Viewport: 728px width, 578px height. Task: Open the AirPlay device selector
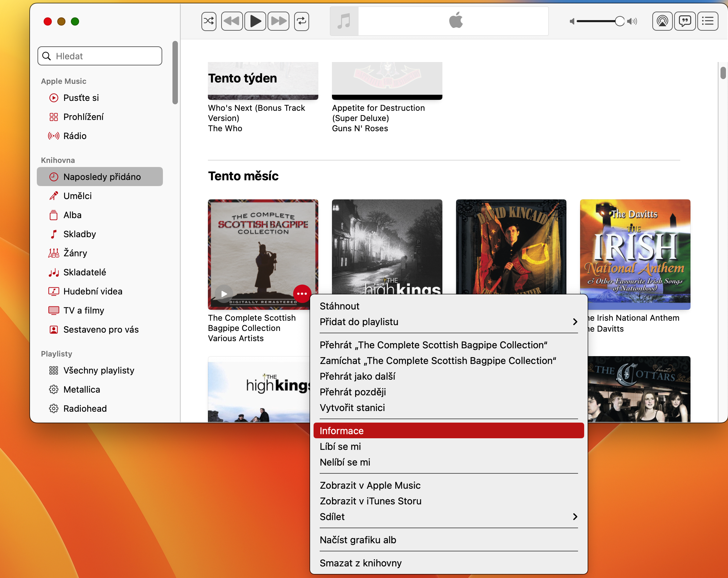coord(662,21)
